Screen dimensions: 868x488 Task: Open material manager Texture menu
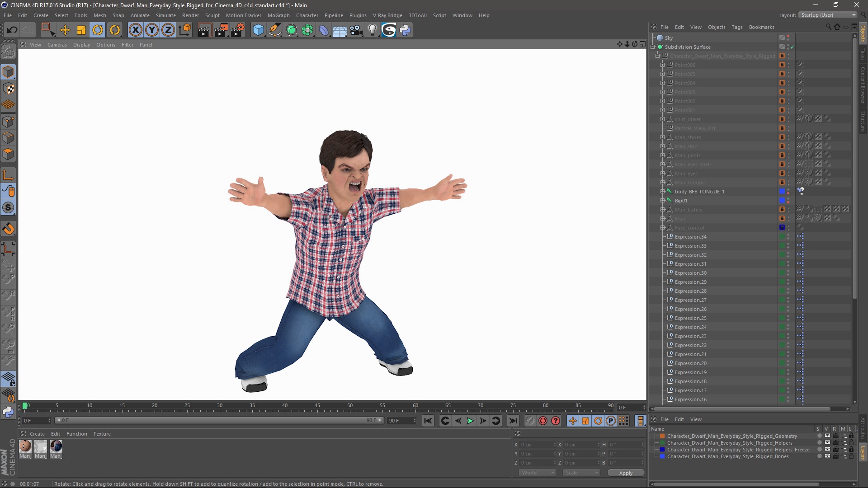pos(102,434)
